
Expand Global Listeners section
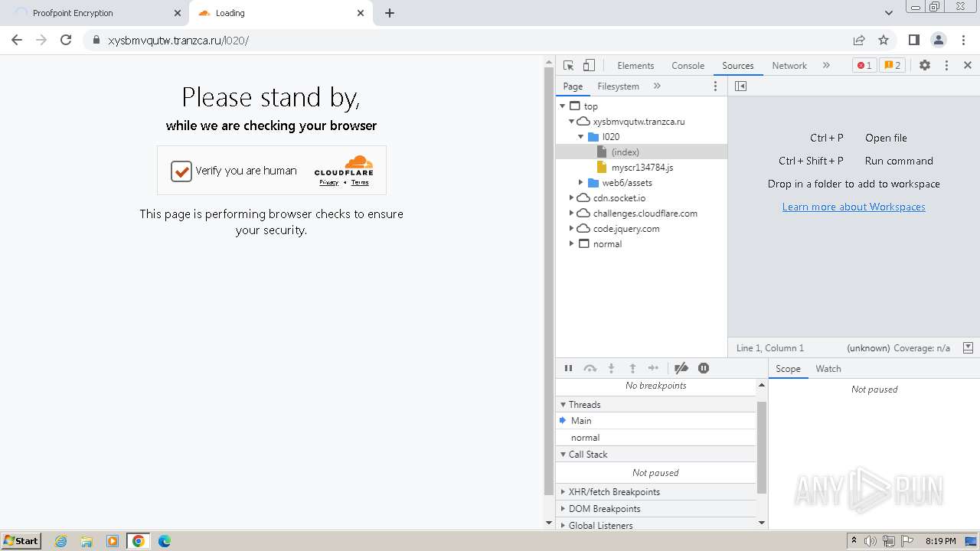(656, 525)
